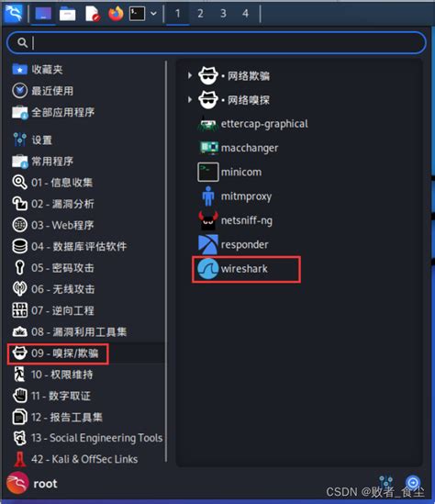Screen dimensions: 435x504
Task: Click the root user profile button
Action: [32, 484]
